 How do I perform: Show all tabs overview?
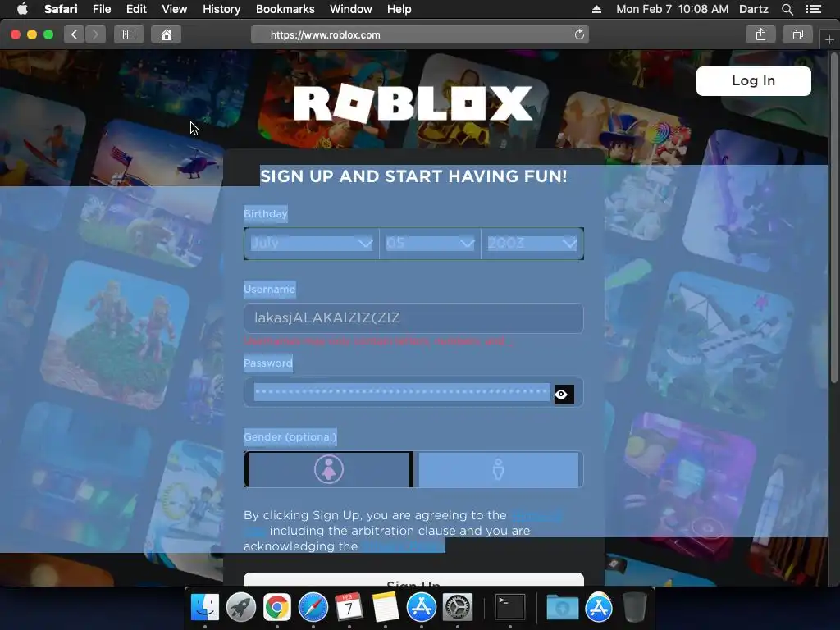[x=797, y=34]
